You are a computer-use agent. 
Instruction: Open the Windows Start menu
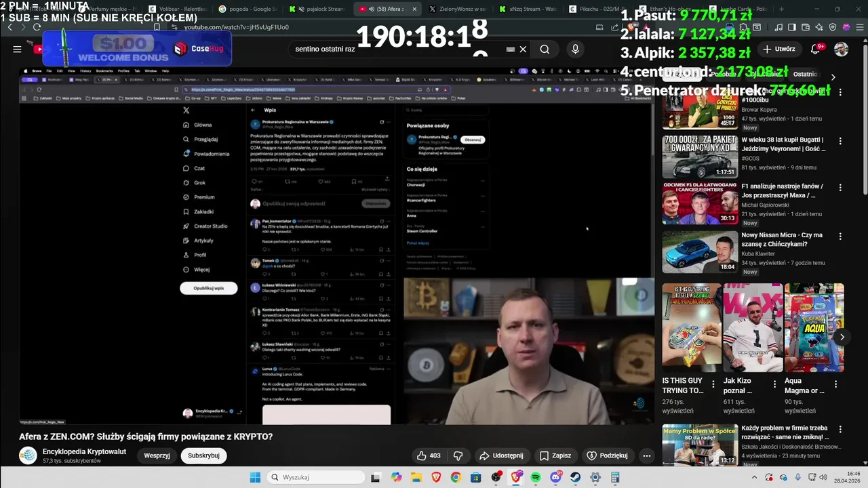(x=255, y=477)
